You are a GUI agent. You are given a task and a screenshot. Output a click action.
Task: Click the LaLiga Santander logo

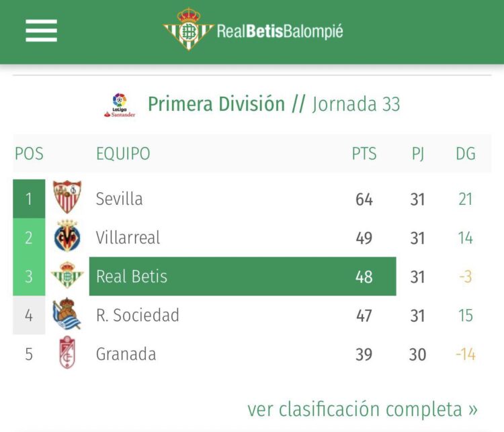click(120, 105)
